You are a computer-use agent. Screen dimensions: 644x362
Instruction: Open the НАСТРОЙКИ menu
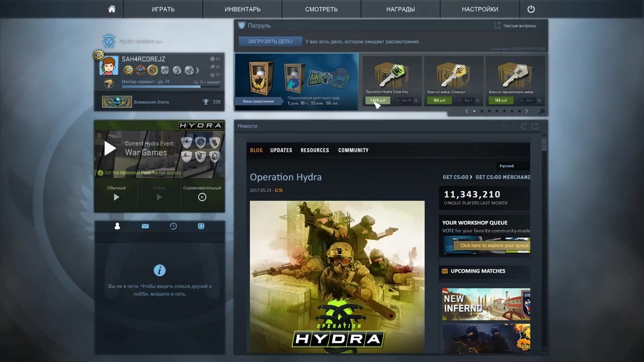tap(480, 9)
